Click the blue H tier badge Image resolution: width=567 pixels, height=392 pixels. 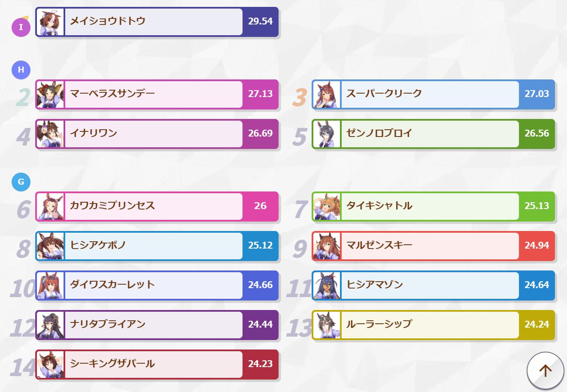pos(21,70)
